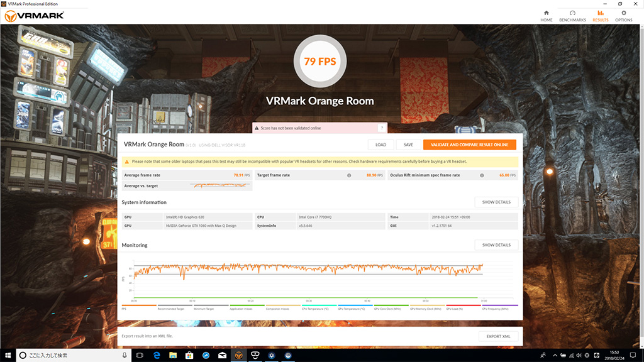The image size is (644, 362).
Task: Toggle the CPU Temperature legend series
Action: point(319,307)
